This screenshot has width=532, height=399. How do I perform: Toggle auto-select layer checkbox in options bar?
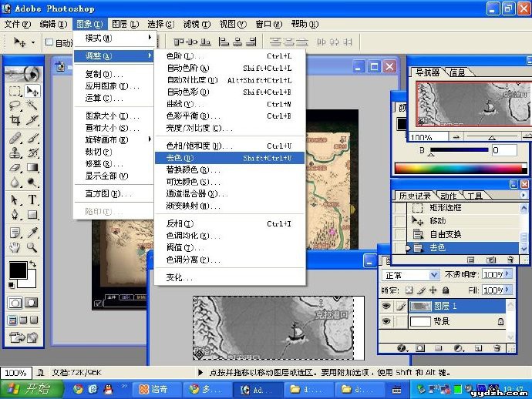click(49, 42)
